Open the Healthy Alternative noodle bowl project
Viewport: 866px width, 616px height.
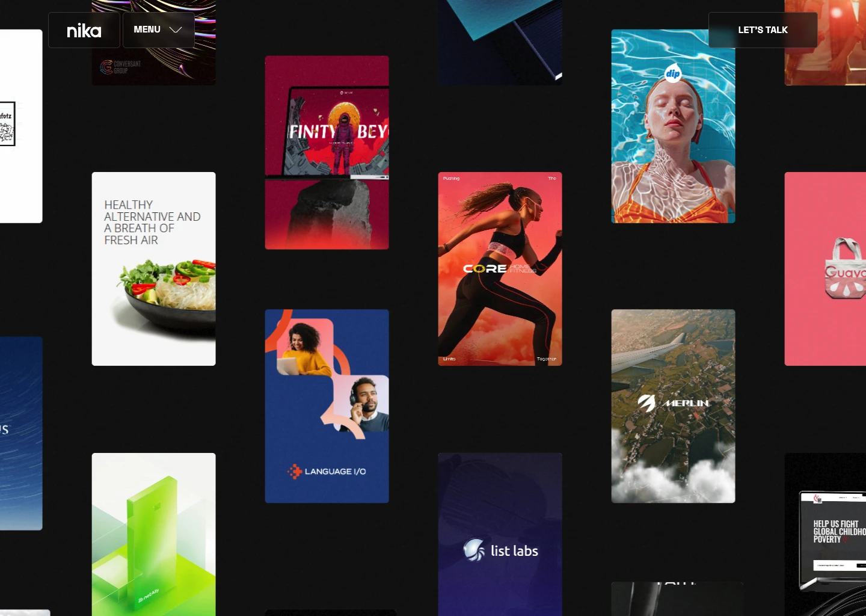[153, 268]
